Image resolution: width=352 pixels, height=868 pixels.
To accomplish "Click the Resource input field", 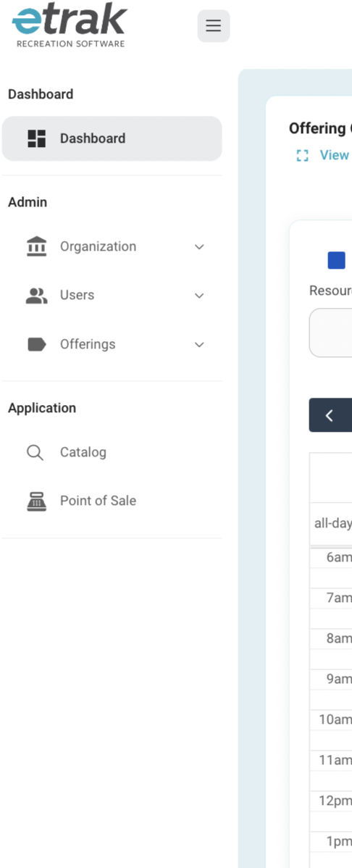I will click(x=331, y=333).
